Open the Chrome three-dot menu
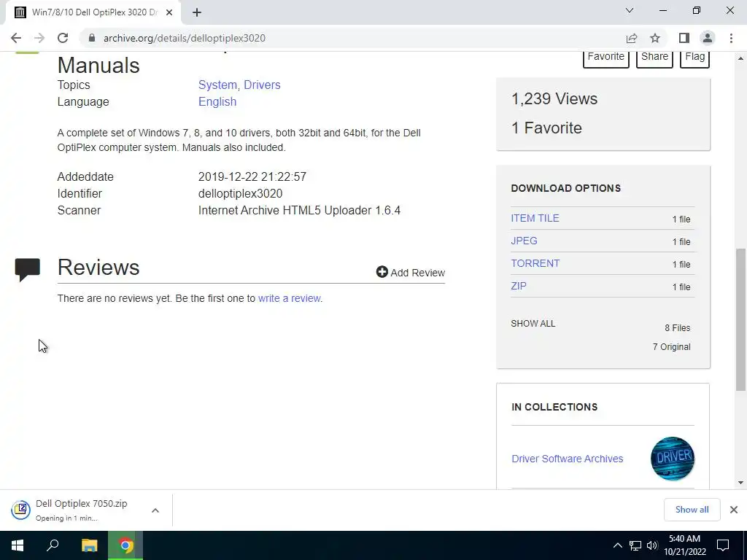747x560 pixels. [x=731, y=38]
